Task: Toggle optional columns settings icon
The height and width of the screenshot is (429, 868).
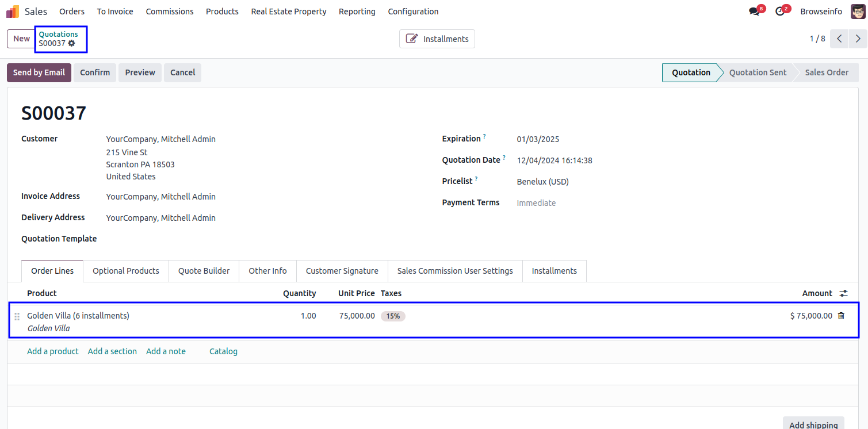Action: (x=843, y=293)
